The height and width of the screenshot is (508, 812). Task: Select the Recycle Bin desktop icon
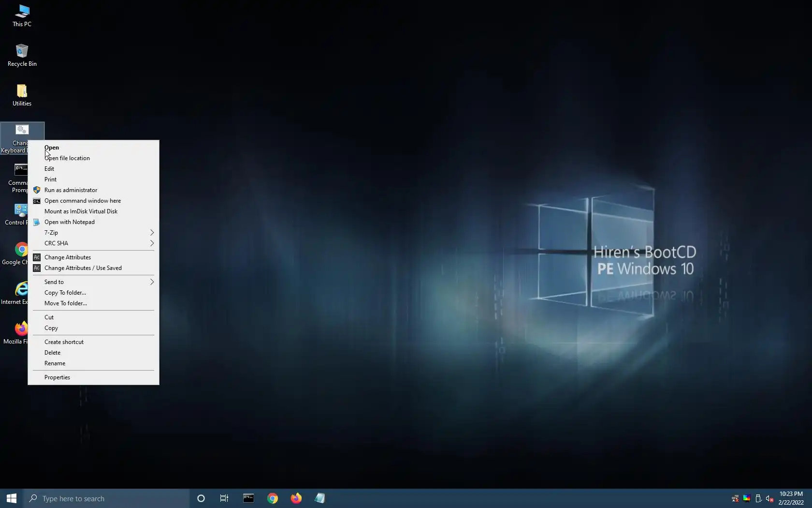point(22,55)
